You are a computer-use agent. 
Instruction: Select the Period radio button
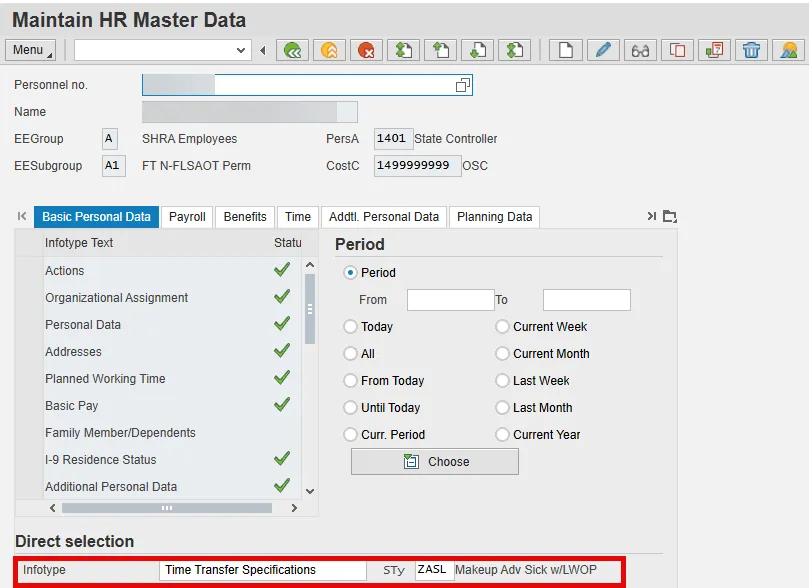point(350,272)
